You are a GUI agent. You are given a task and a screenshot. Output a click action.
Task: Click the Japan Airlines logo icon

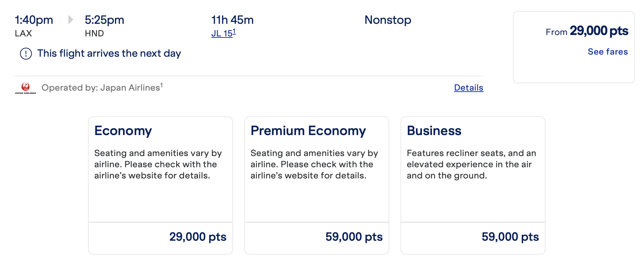tap(25, 88)
